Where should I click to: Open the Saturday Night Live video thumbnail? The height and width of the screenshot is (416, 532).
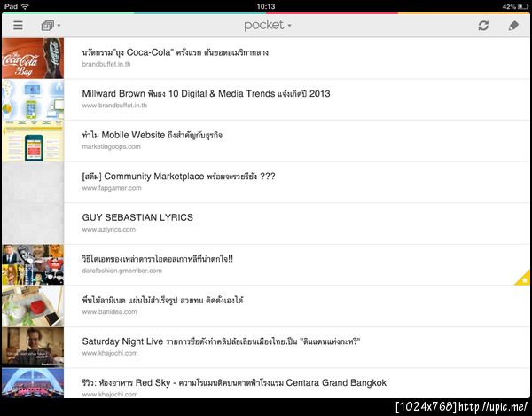pos(33,347)
